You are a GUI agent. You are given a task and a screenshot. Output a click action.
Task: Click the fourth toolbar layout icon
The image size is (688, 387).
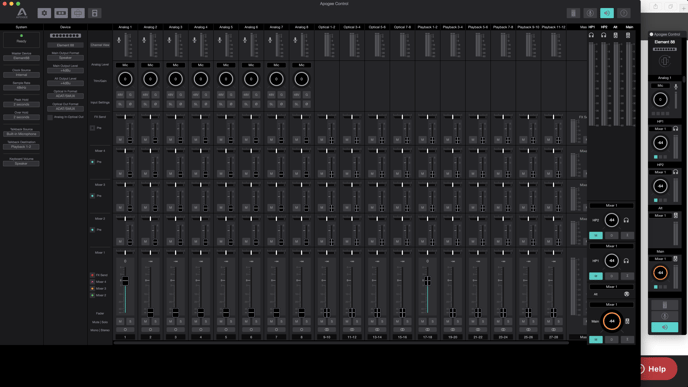click(x=94, y=13)
